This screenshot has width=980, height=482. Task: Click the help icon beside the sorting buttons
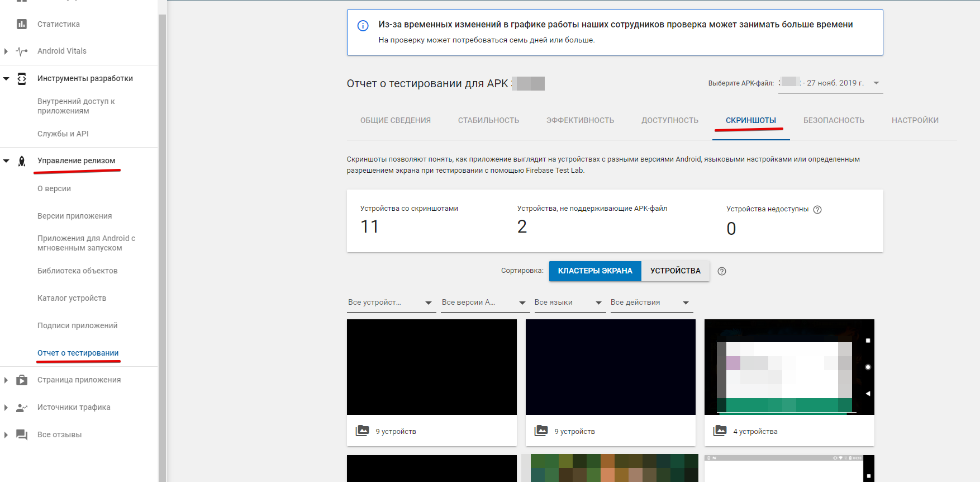722,271
